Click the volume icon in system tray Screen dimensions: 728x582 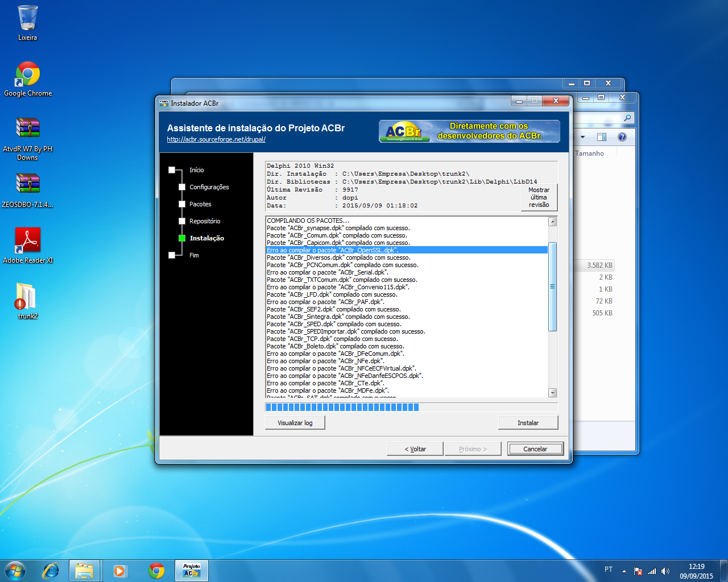665,571
